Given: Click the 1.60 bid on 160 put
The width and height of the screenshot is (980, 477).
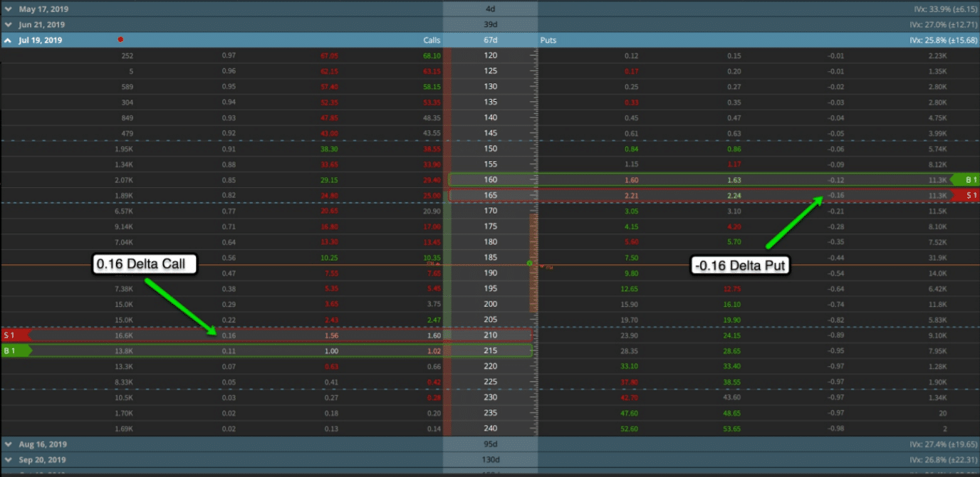Looking at the screenshot, I should coord(630,180).
